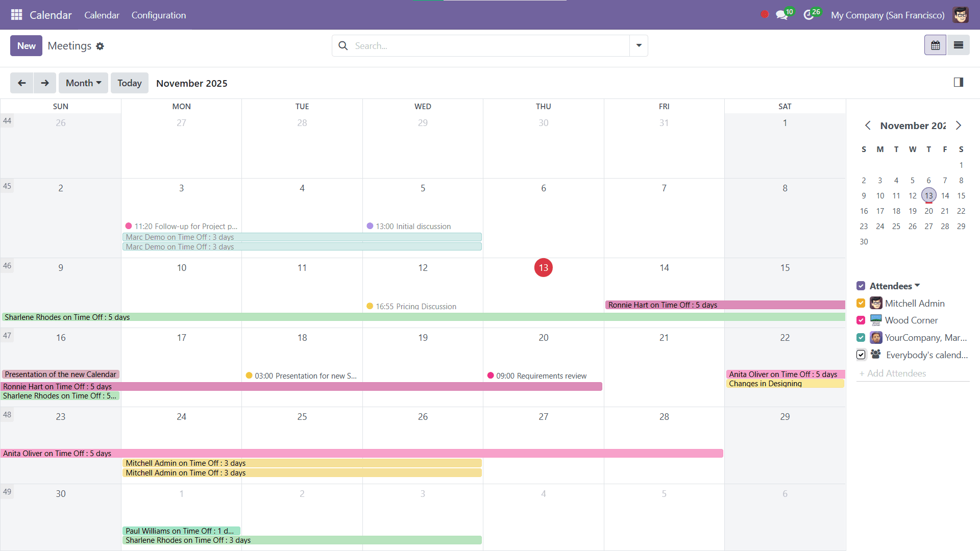This screenshot has width=980, height=551.
Task: Create a meeting with the New button
Action: coord(26,45)
